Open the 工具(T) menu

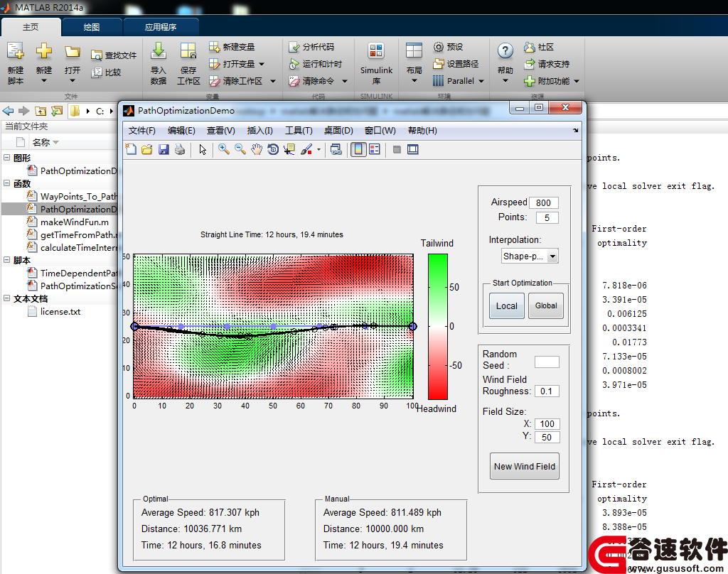click(299, 131)
